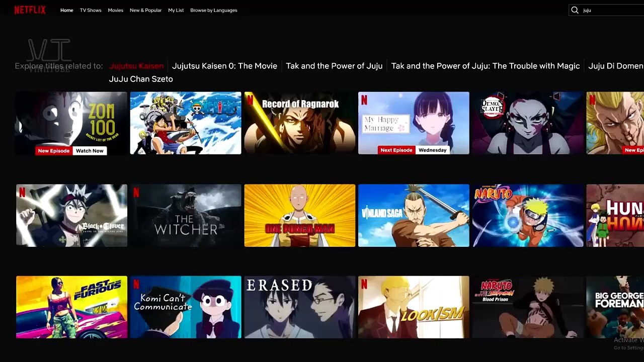The height and width of the screenshot is (362, 644).
Task: Go to TV Shows
Action: [91, 10]
